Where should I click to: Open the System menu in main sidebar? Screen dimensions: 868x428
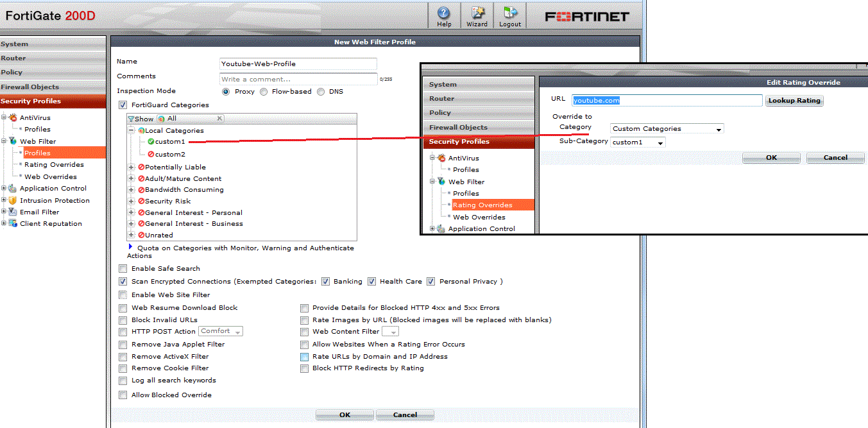point(53,44)
